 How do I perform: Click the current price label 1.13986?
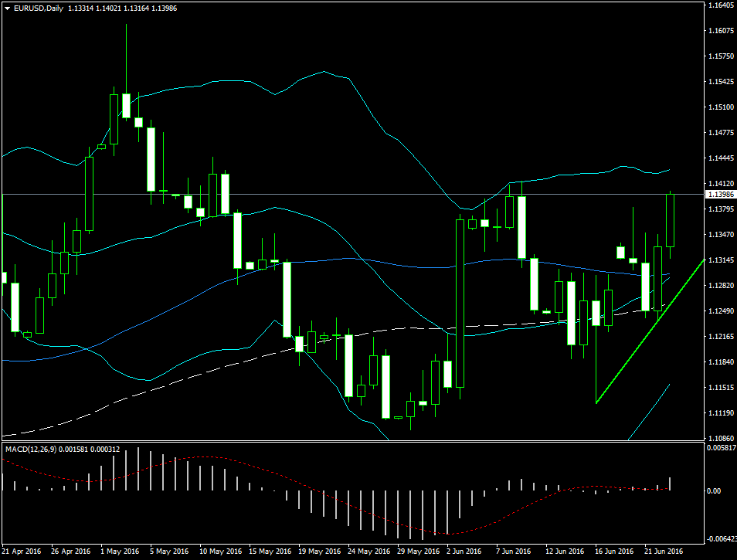click(720, 195)
